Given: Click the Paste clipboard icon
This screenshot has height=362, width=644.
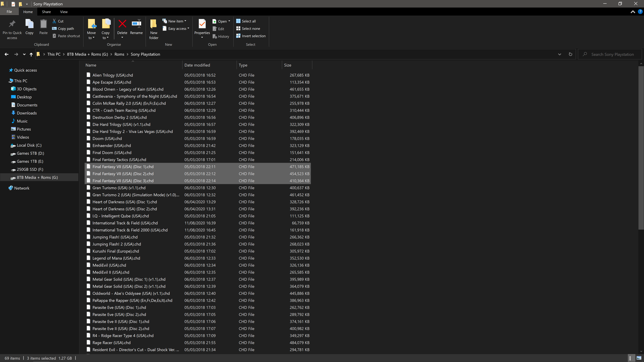Looking at the screenshot, I should point(43,24).
